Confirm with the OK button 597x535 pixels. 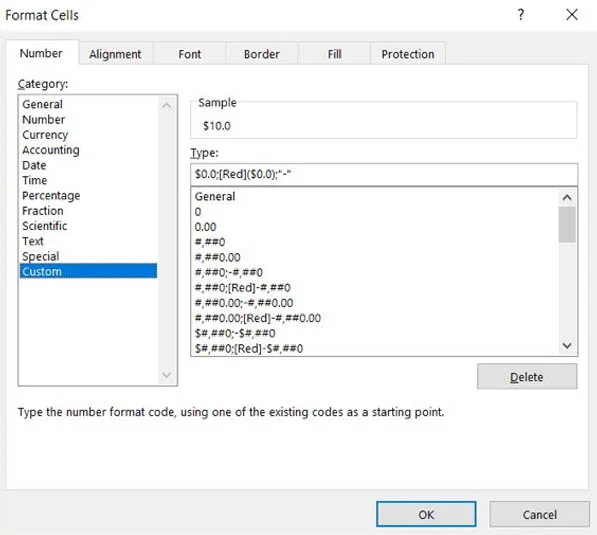click(426, 514)
